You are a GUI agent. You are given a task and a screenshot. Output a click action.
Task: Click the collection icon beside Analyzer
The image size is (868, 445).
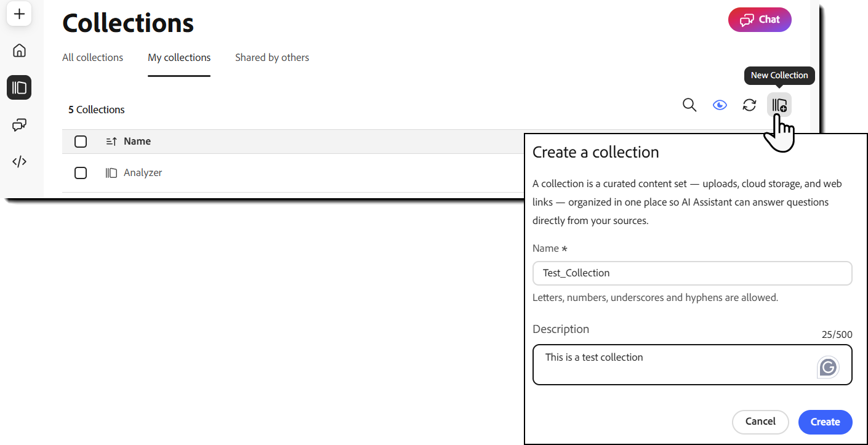111,173
